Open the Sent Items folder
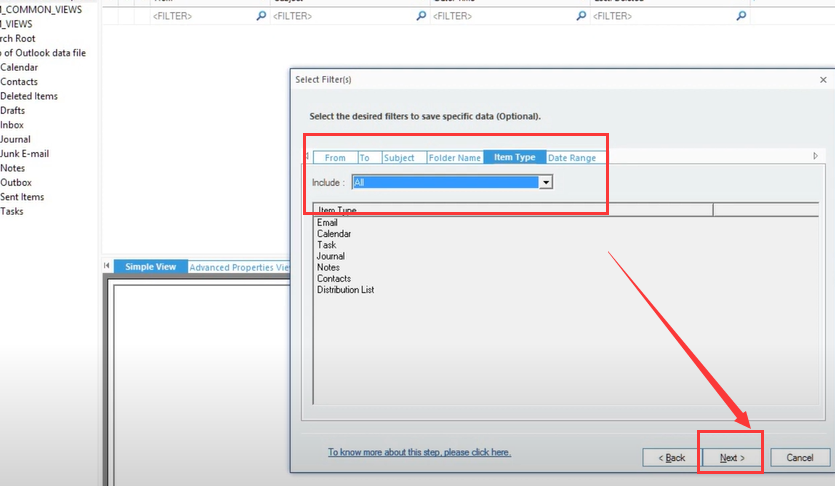The image size is (835, 486). coord(22,196)
